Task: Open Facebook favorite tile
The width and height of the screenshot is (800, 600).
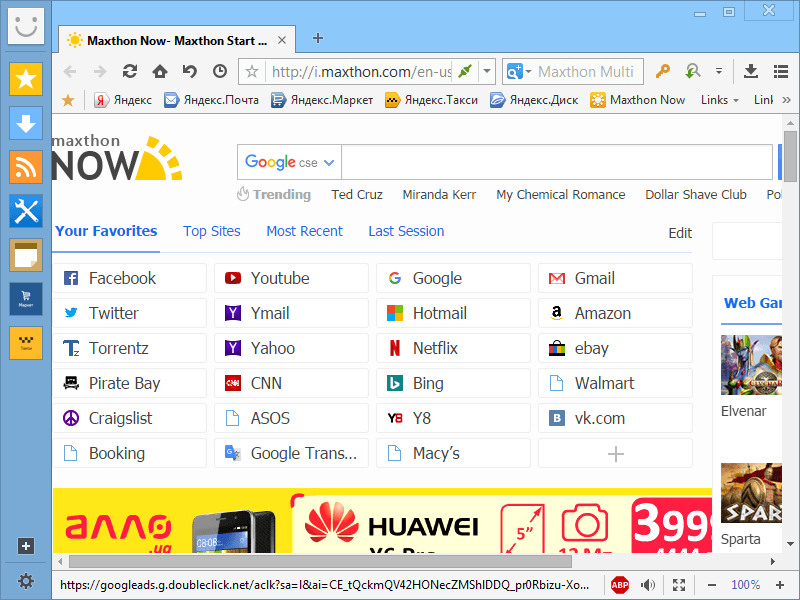Action: pyautogui.click(x=130, y=278)
